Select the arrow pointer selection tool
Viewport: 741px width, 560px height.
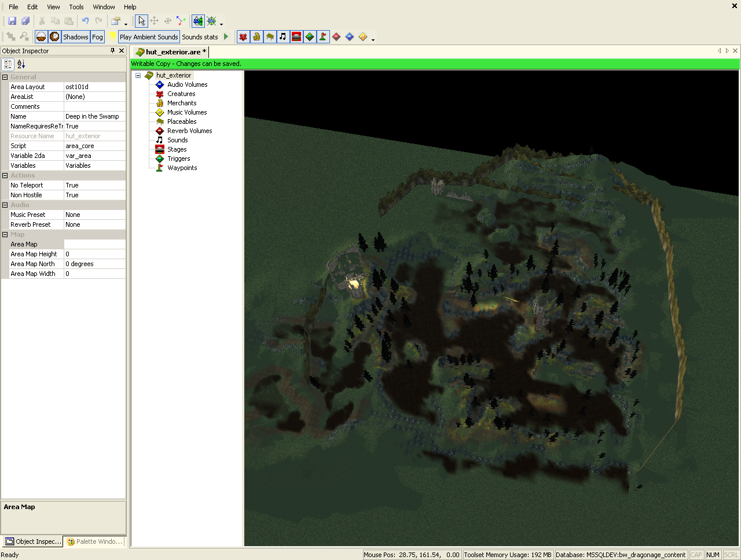pos(141,21)
